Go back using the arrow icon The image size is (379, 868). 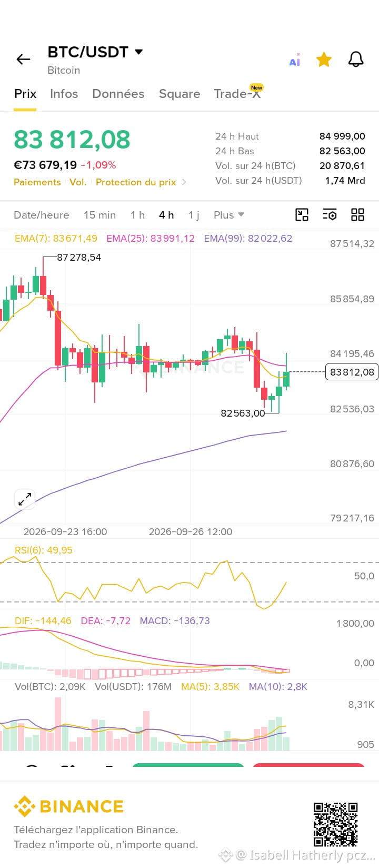pyautogui.click(x=23, y=60)
